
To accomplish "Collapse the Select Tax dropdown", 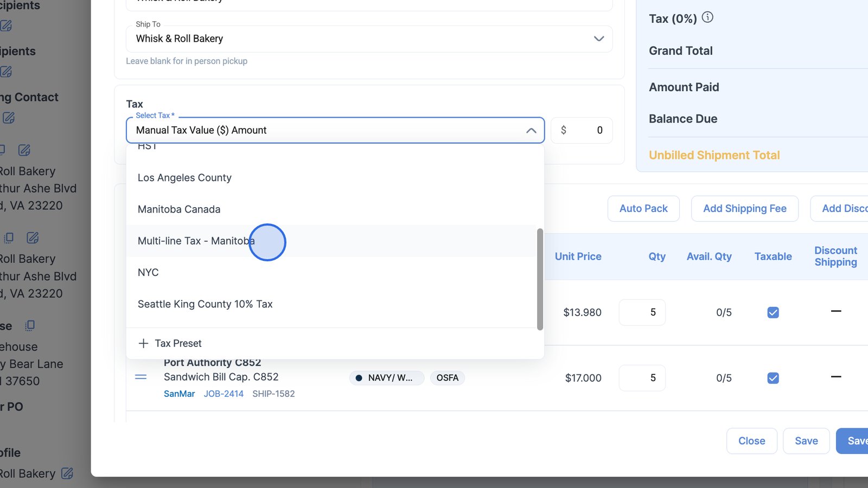I will coord(531,131).
